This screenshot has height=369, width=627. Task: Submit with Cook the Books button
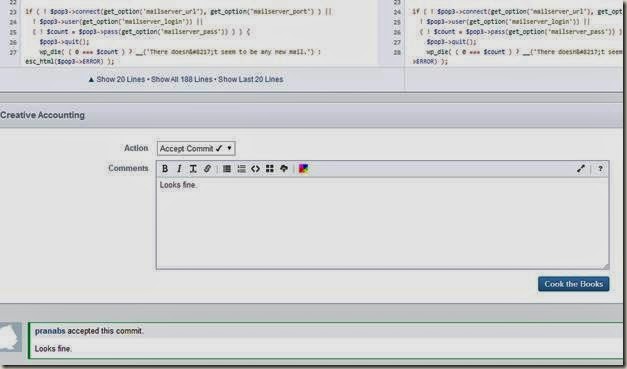573,284
